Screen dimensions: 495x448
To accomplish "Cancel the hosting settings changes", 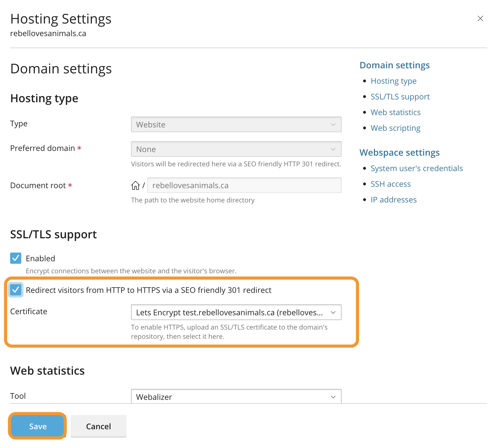I will pos(98,426).
